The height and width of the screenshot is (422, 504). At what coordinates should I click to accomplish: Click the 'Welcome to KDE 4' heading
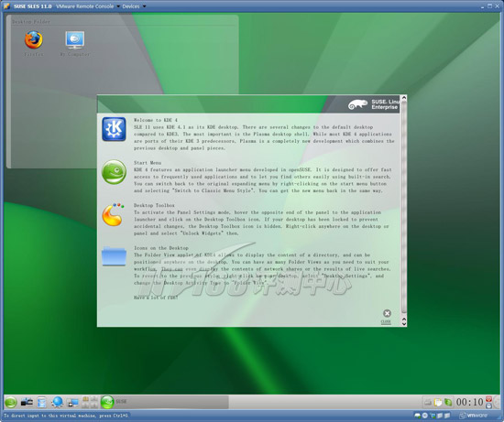(x=156, y=120)
